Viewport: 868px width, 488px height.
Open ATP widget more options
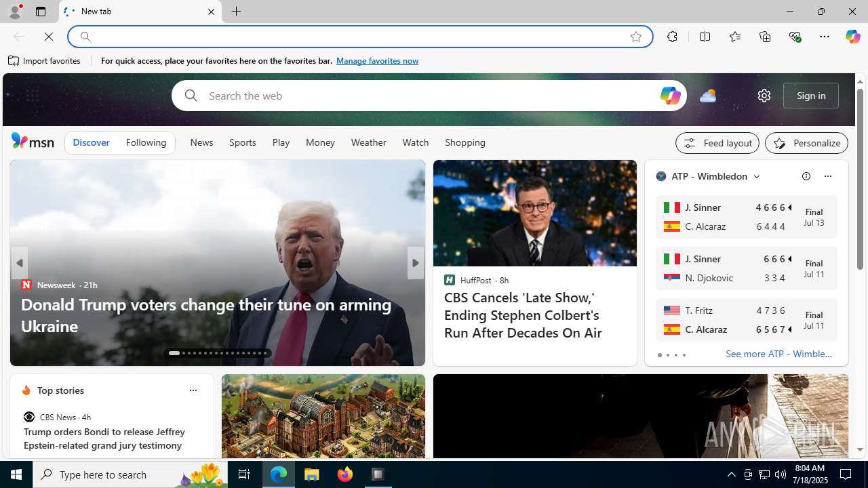pos(827,176)
